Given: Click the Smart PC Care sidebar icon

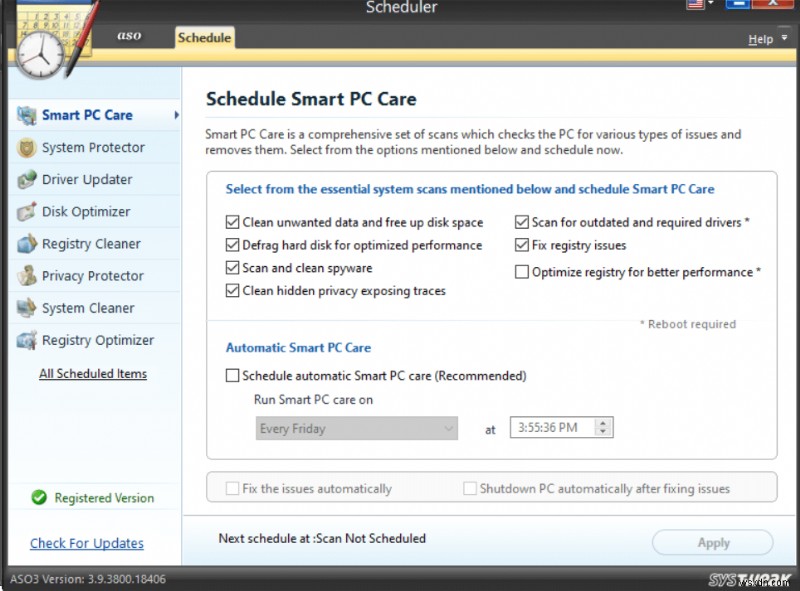Looking at the screenshot, I should (27, 115).
